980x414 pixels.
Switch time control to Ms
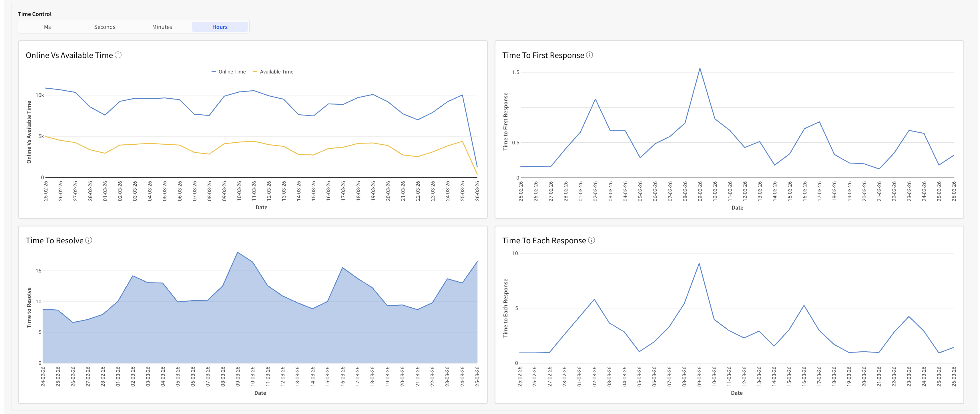(x=47, y=27)
